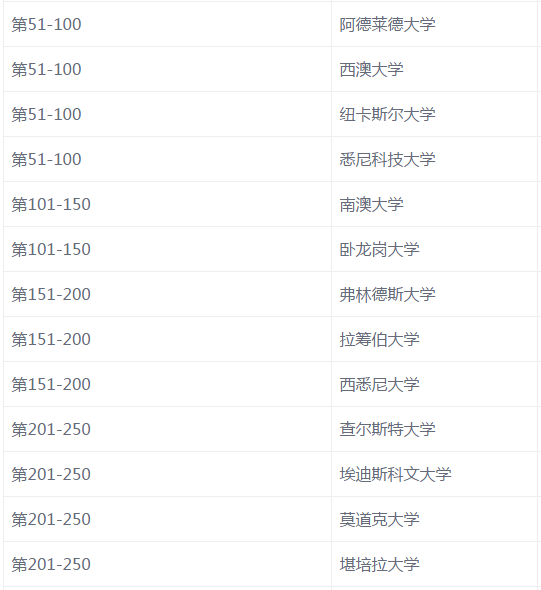This screenshot has height=590, width=541.
Task: Click the 莫道克大学 name
Action: pyautogui.click(x=379, y=519)
